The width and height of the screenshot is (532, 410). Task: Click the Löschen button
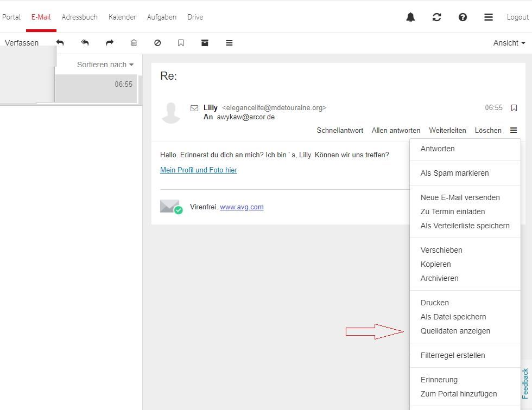click(x=488, y=131)
